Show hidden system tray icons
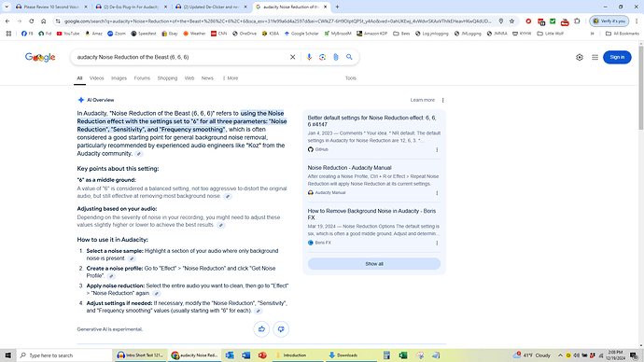Viewport: 644px width, 362px height. (560, 355)
